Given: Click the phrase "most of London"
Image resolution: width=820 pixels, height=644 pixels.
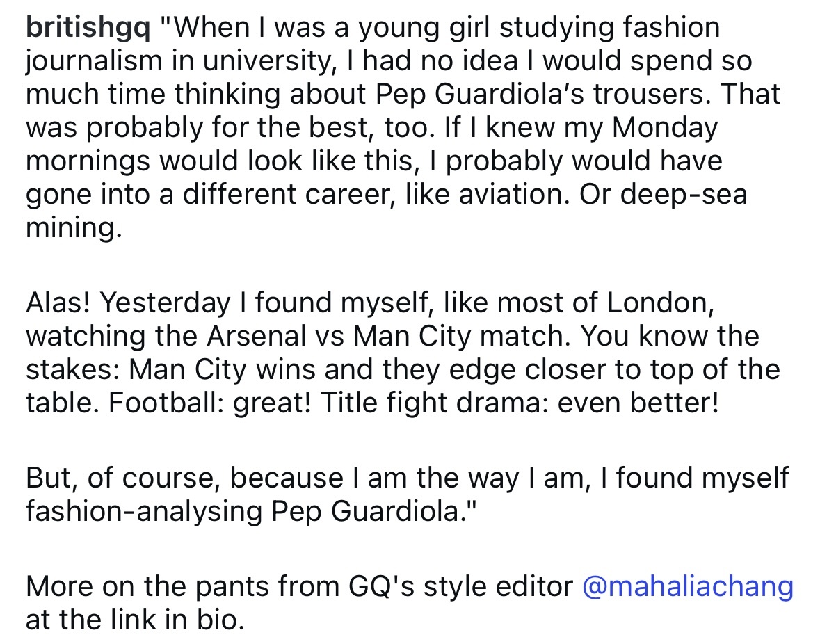Looking at the screenshot, I should pos(620,303).
